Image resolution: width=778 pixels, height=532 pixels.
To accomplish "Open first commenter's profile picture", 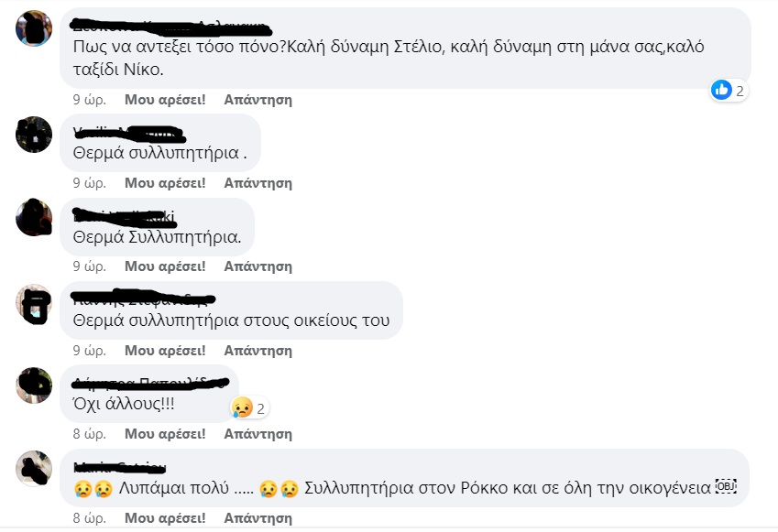I will (34, 28).
